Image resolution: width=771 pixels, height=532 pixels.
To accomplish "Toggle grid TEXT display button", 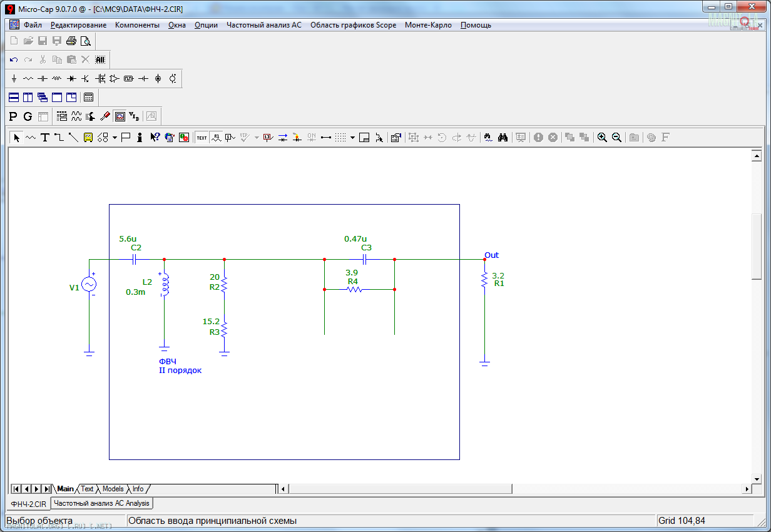I will point(202,138).
